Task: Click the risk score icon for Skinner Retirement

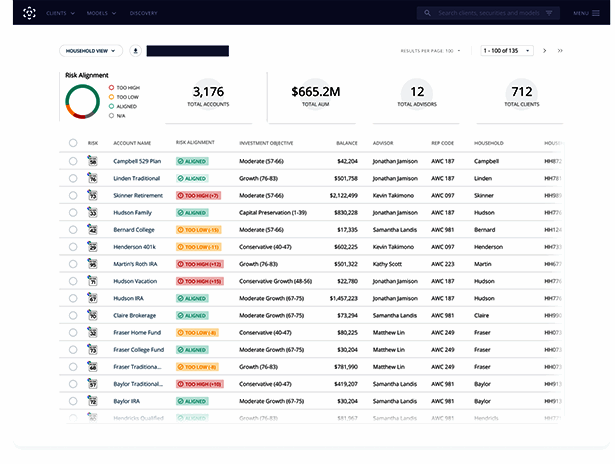Action: coord(92,195)
